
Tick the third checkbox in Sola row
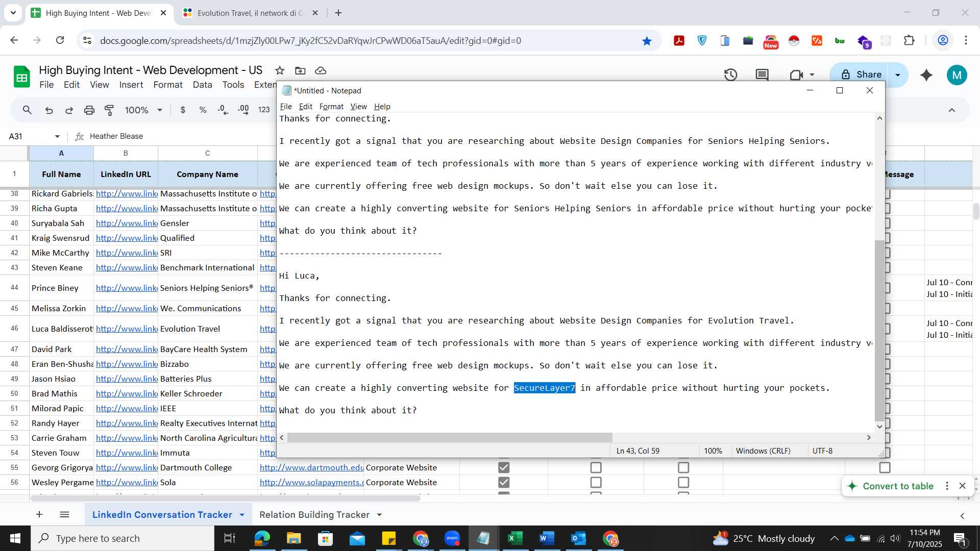[x=683, y=482]
